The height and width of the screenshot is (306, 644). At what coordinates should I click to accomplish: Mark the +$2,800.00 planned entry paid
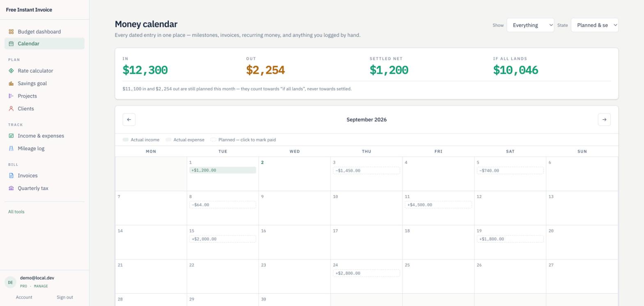[x=366, y=273]
